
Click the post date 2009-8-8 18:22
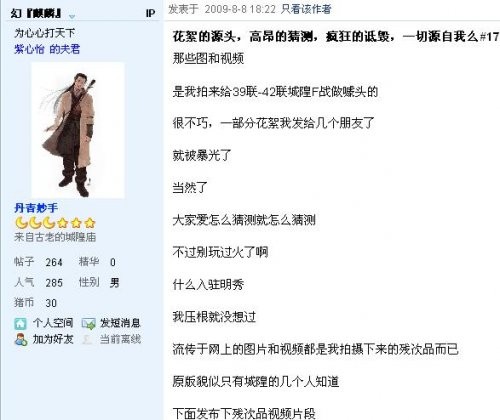(x=240, y=9)
